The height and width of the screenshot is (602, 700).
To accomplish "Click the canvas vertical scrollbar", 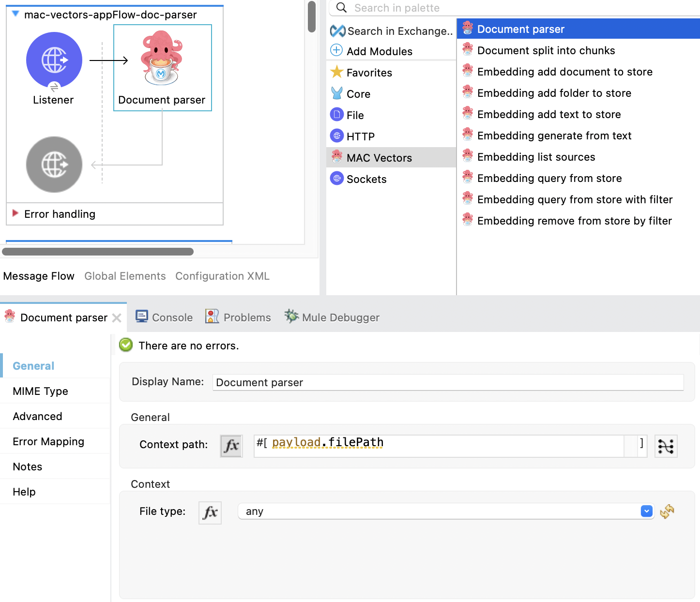I will pos(312,17).
